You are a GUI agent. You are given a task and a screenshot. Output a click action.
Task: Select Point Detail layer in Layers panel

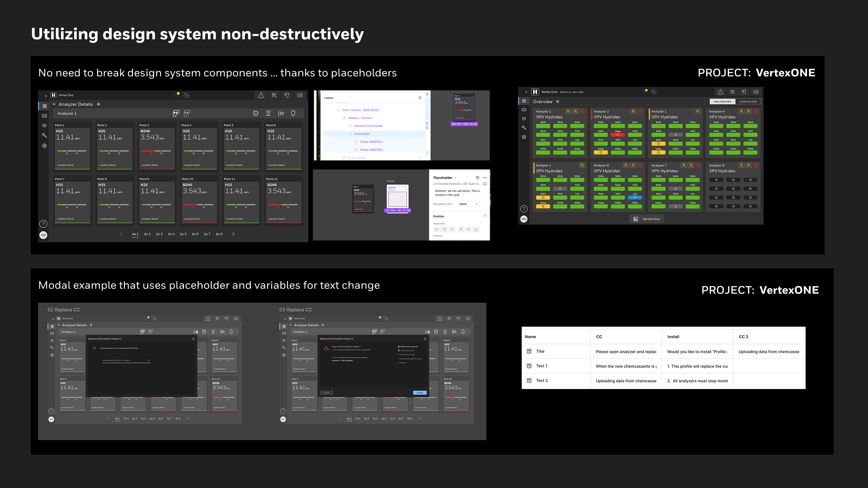pos(362,134)
